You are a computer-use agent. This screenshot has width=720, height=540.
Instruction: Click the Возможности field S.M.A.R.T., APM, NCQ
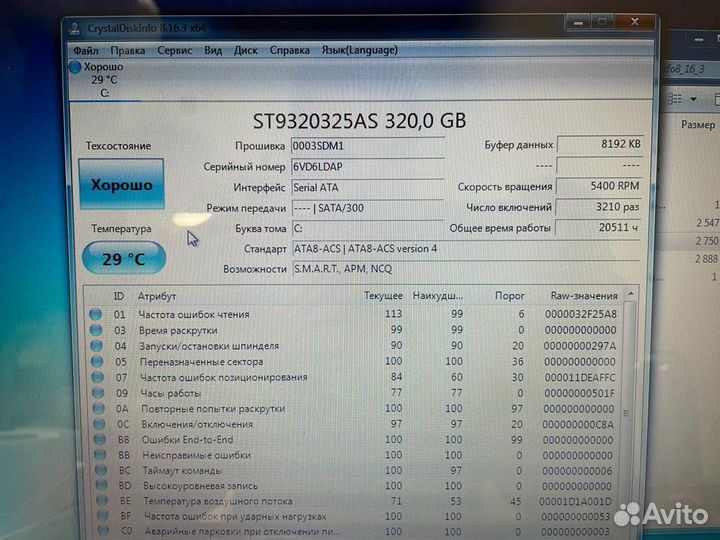466,269
